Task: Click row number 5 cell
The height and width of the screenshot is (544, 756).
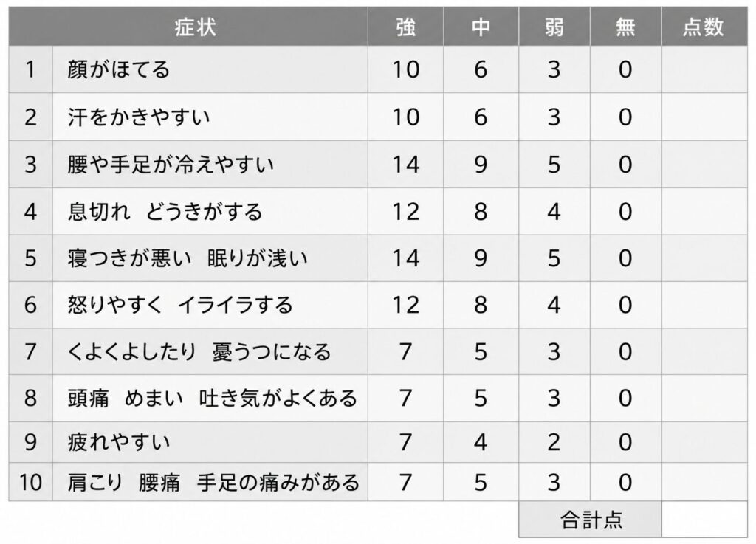Action: [30, 258]
